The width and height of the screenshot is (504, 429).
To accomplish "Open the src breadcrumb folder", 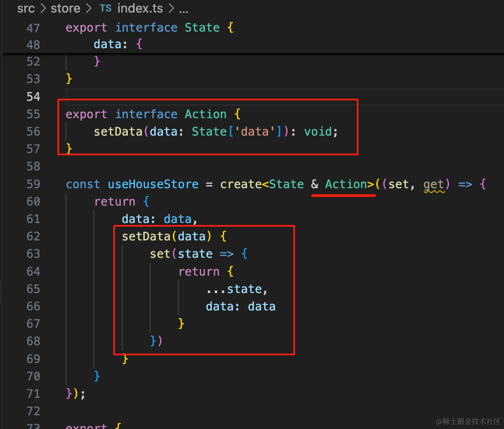I will click(26, 8).
